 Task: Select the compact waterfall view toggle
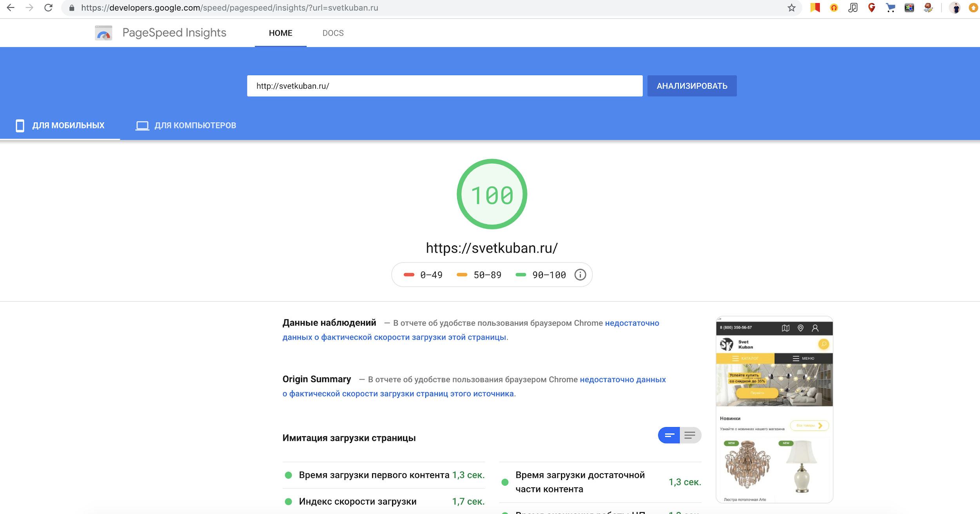(670, 435)
